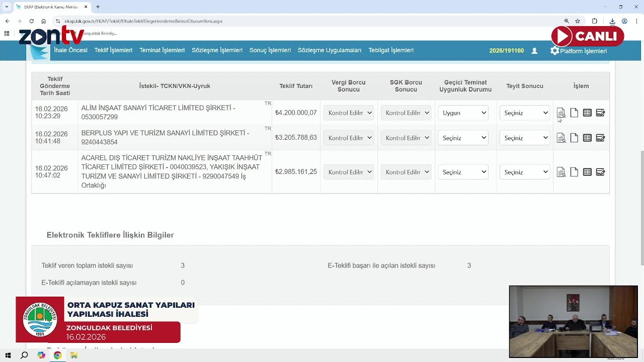Open the Teklif İşlemleri menu
Viewport: 644px width, 362px height.
coord(113,50)
